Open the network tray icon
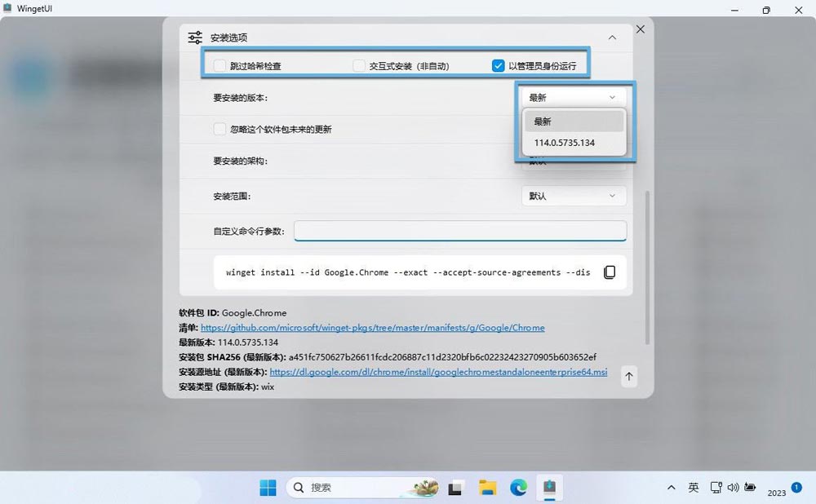The image size is (816, 504). coord(716,488)
